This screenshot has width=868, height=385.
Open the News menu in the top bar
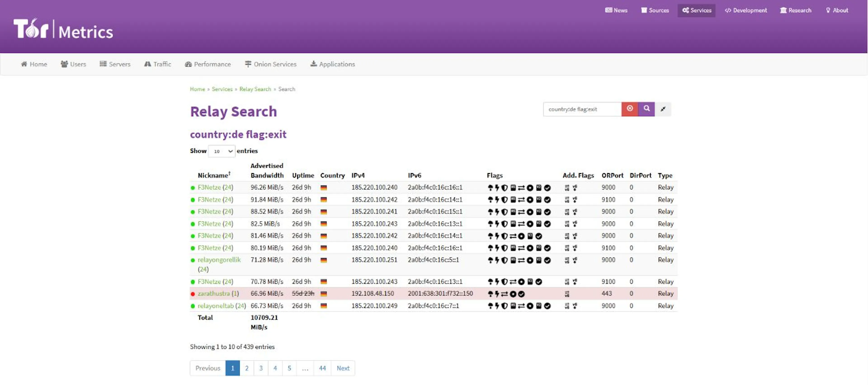click(616, 10)
